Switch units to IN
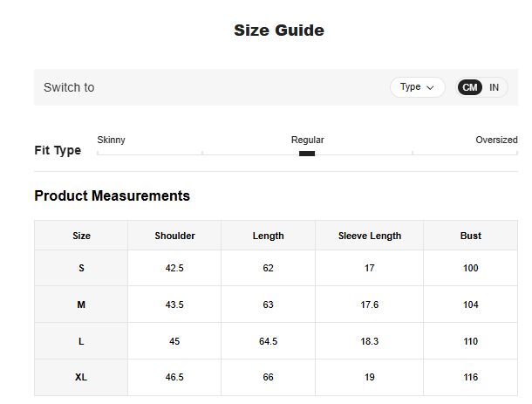 pos(494,87)
